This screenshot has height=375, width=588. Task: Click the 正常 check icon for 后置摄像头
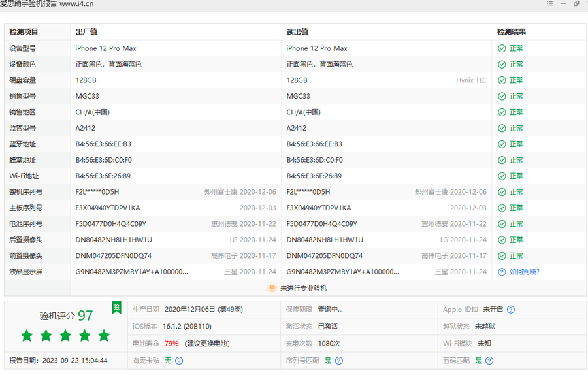(x=502, y=240)
